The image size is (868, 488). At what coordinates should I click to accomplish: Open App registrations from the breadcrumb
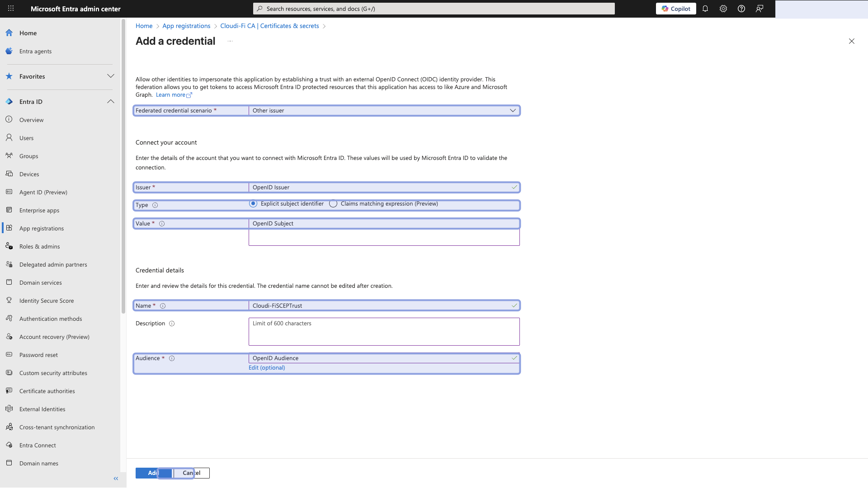[x=186, y=26]
